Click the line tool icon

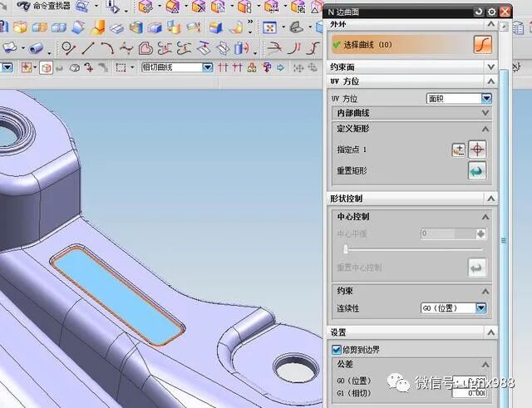(88, 48)
